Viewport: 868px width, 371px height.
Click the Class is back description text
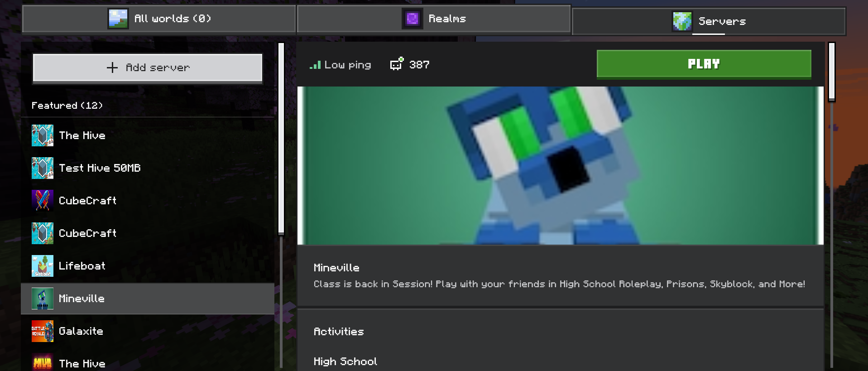559,284
